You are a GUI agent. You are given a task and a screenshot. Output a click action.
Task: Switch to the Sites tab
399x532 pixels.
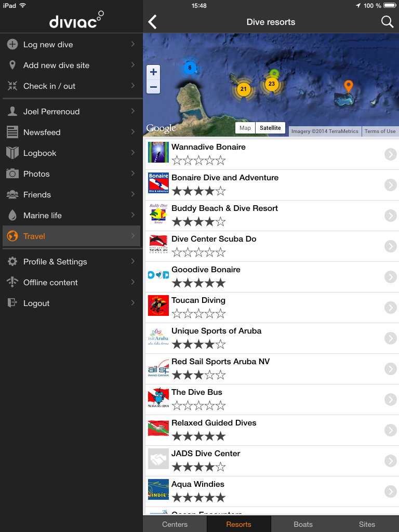coord(367,524)
